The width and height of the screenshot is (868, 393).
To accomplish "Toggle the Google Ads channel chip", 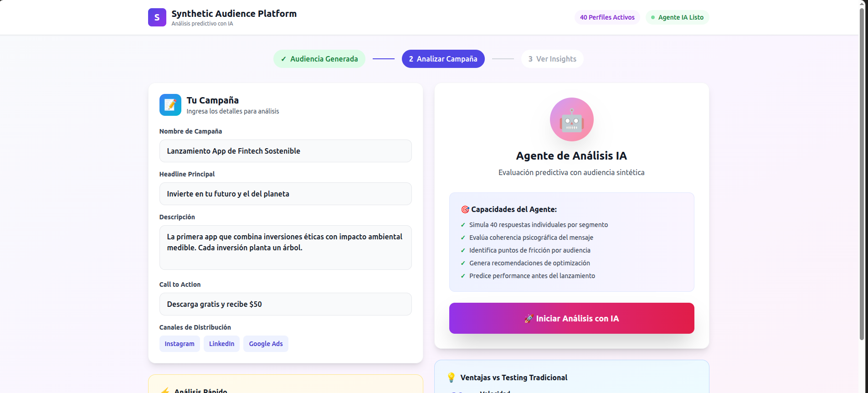I will pyautogui.click(x=266, y=344).
